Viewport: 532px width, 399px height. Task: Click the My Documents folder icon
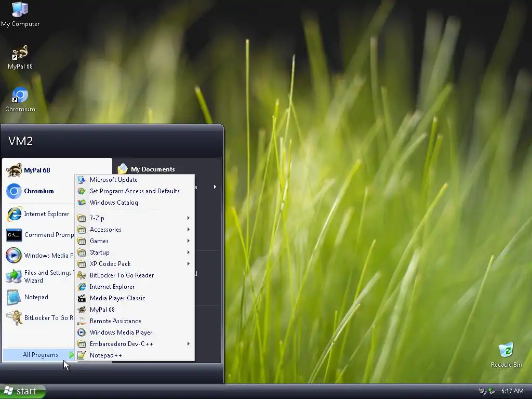point(123,169)
